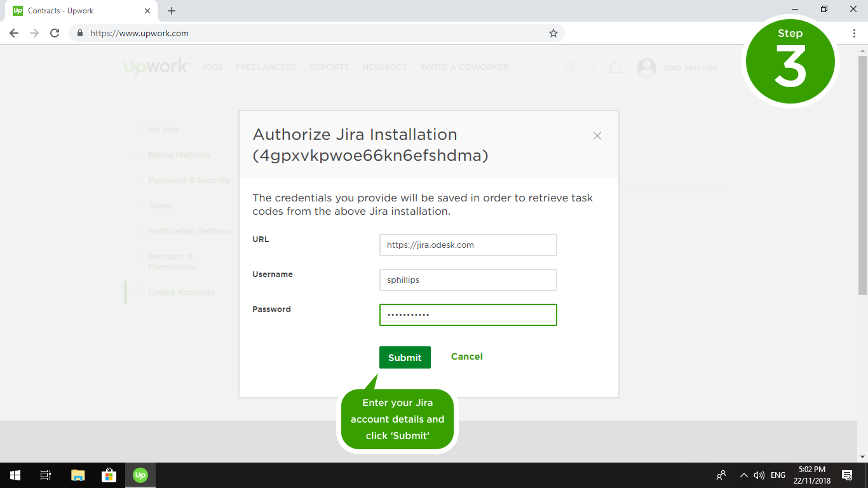Select the Password input field
The width and height of the screenshot is (868, 488).
coord(468,315)
